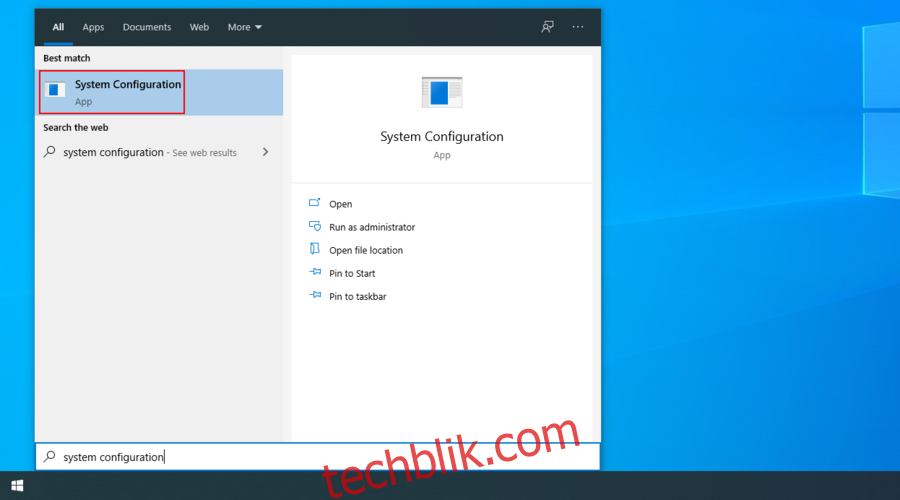Click the large System Configuration preview icon
This screenshot has width=900, height=500.
pyautogui.click(x=442, y=92)
